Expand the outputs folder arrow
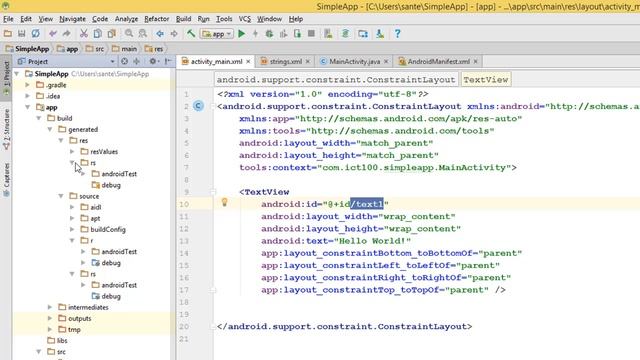 click(50, 318)
